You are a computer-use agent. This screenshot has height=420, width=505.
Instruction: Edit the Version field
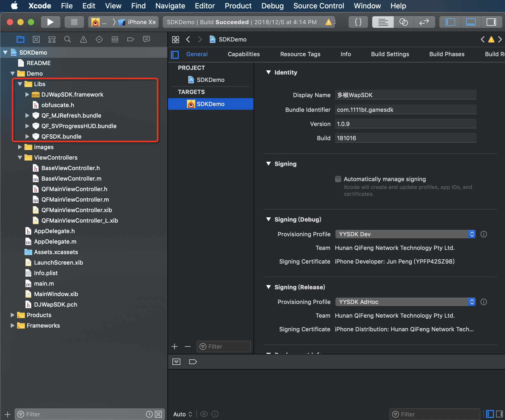point(406,124)
